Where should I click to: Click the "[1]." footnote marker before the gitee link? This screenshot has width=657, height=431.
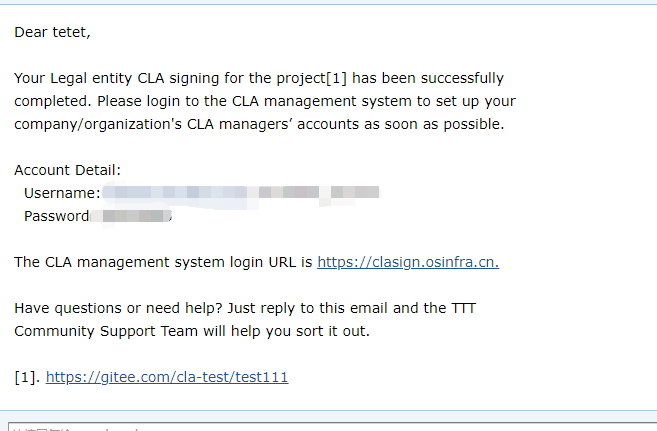coord(27,378)
